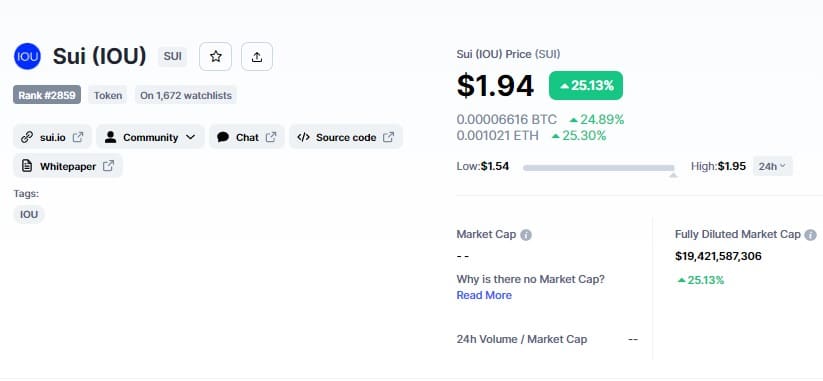Open the Source code link
823x381 pixels.
coord(346,137)
